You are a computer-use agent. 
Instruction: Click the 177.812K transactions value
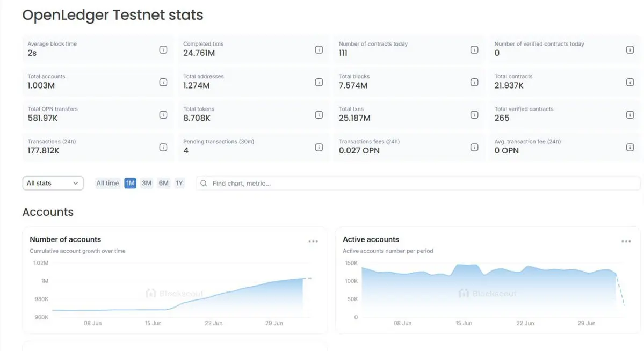44,151
